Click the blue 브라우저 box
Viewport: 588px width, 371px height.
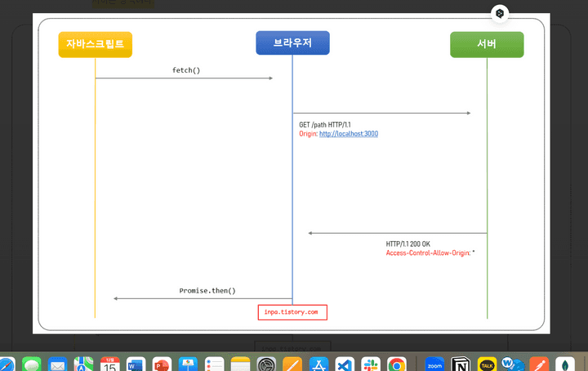292,42
